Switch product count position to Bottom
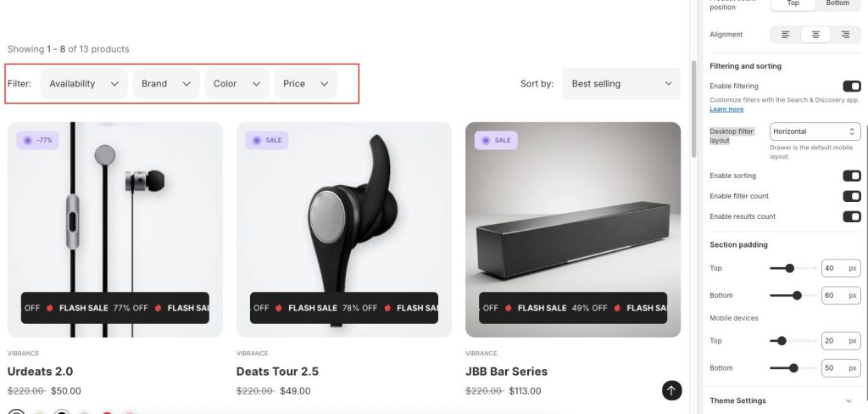The image size is (868, 414). (837, 3)
